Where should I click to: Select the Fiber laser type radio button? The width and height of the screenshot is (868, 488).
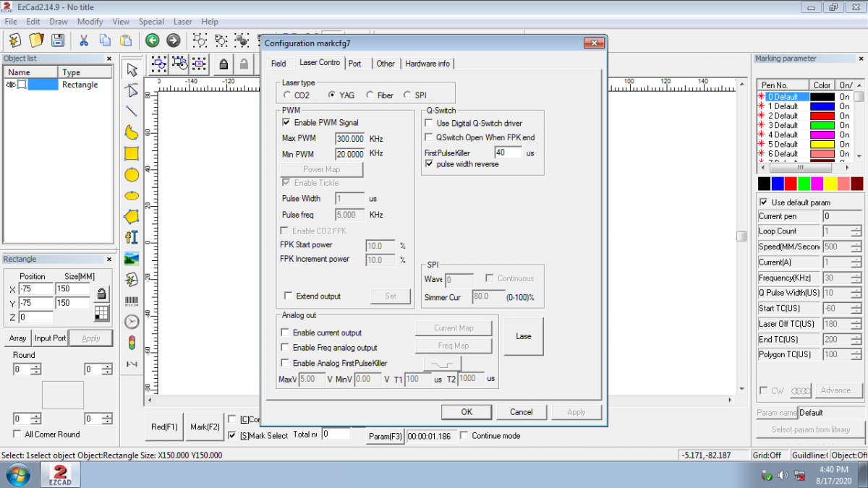[370, 95]
